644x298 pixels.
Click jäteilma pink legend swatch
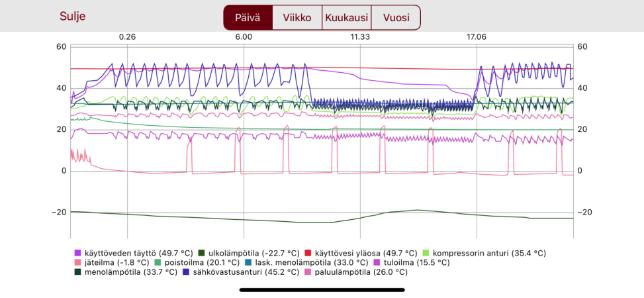[77, 262]
